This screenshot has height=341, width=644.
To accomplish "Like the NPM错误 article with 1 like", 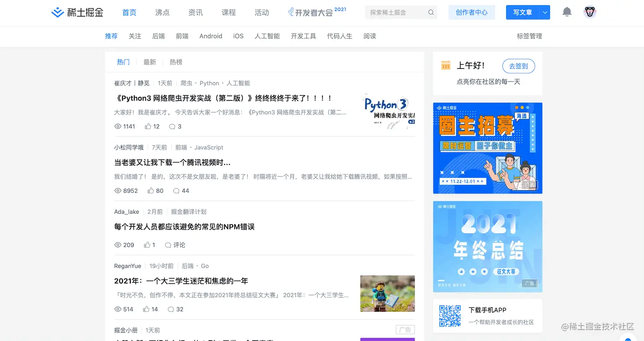I will coord(147,245).
